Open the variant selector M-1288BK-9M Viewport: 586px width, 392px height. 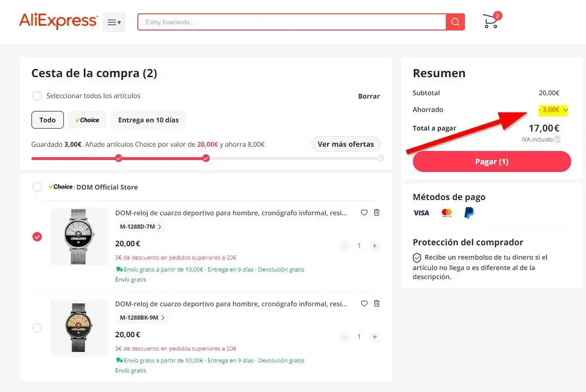tap(142, 318)
